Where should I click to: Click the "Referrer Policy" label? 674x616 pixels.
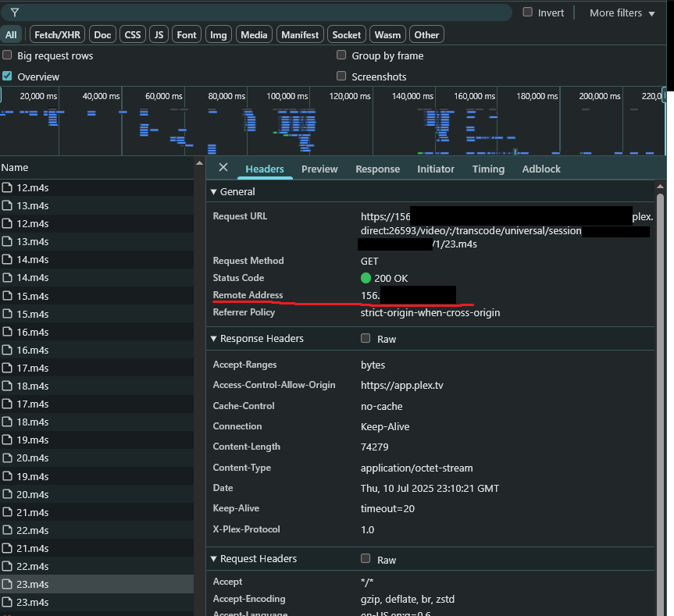(244, 312)
